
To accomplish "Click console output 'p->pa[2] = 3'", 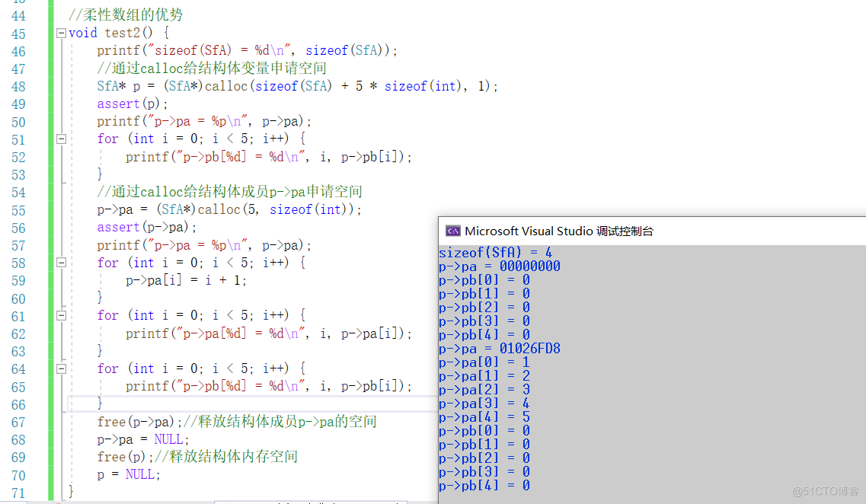I will pyautogui.click(x=484, y=390).
